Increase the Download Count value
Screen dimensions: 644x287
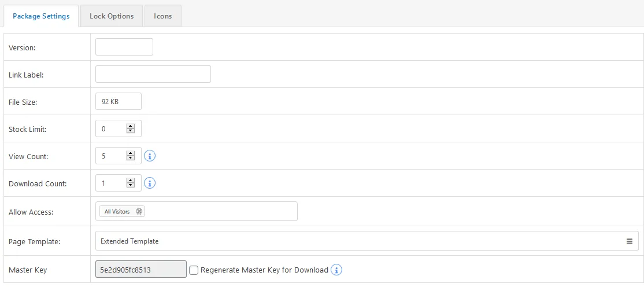click(131, 181)
